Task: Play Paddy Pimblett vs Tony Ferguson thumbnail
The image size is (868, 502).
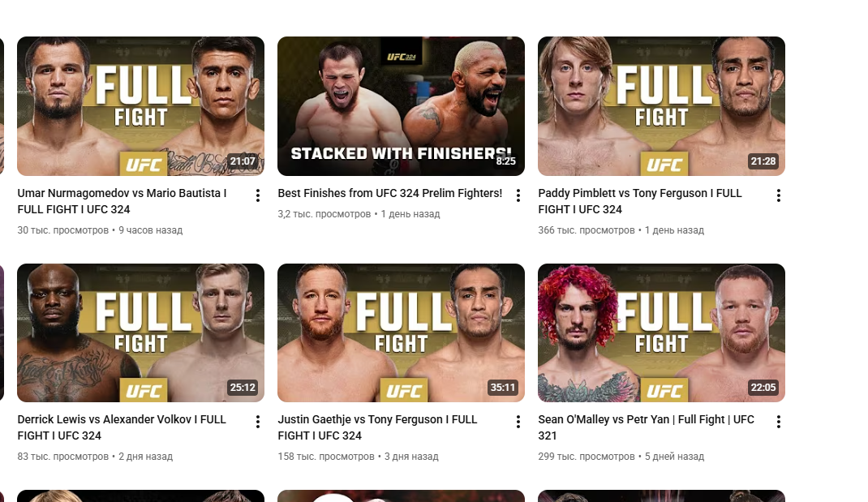Action: (661, 106)
